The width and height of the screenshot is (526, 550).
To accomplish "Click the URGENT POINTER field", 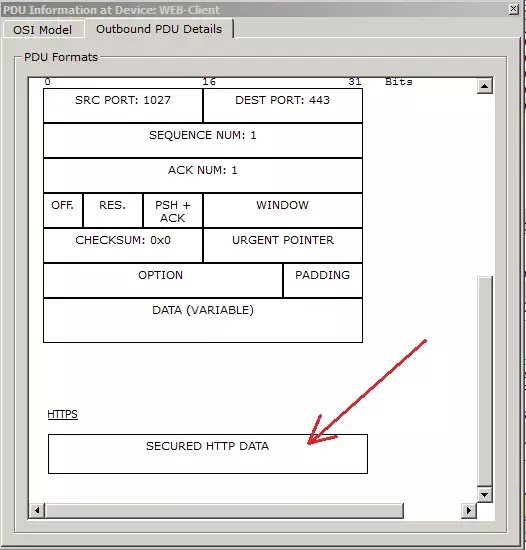I will tap(283, 245).
